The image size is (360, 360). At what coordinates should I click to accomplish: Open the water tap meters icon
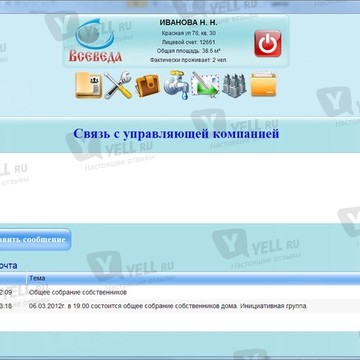(177, 85)
